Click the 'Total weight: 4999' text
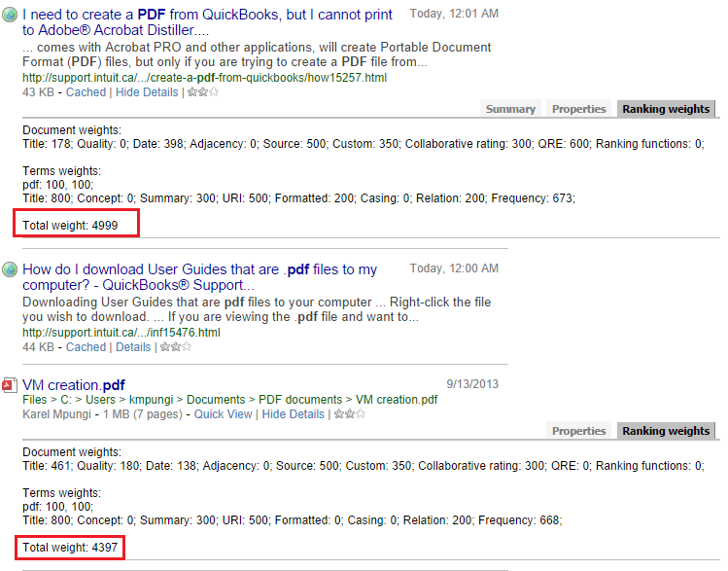 [x=70, y=226]
